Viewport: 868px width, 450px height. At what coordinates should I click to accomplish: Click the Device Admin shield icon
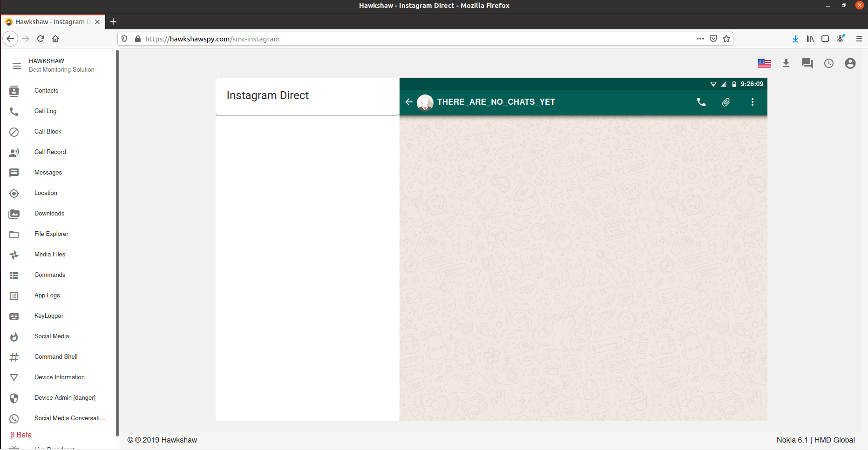click(14, 398)
